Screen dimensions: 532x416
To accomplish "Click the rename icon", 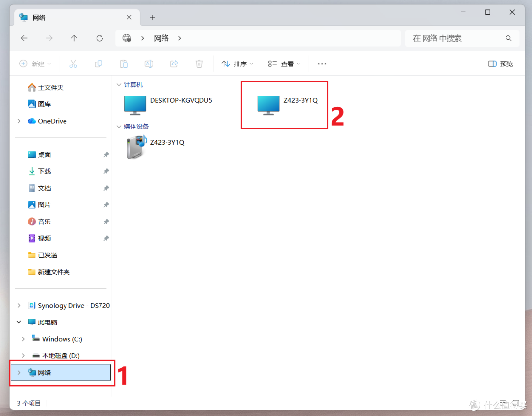I will 149,64.
